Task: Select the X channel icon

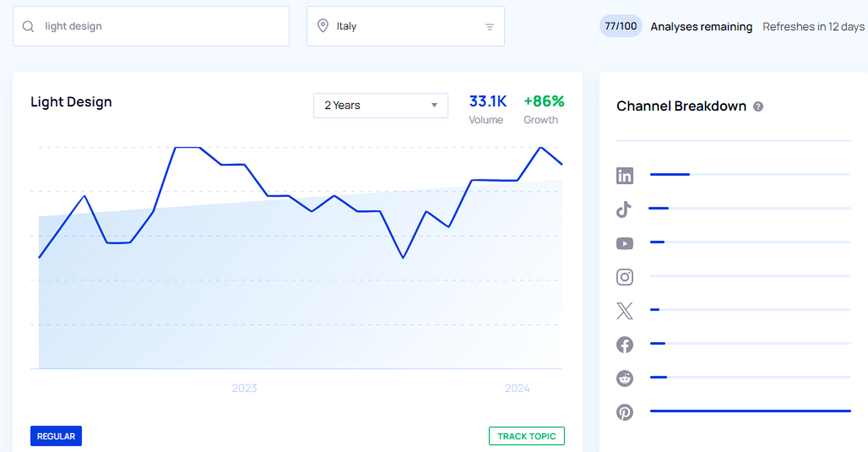Action: pos(624,310)
